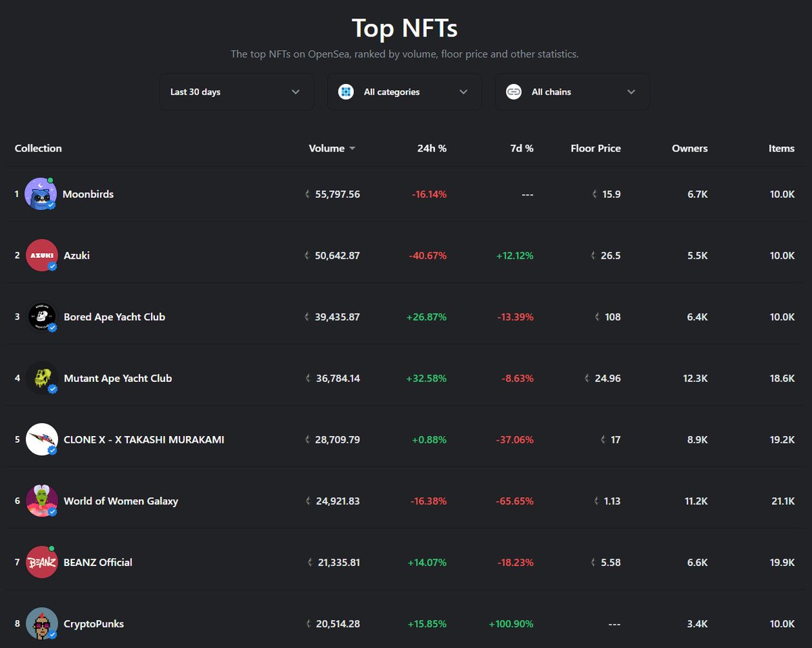Viewport: 812px width, 648px height.
Task: Open the World of Women Galaxy avatar
Action: click(x=41, y=501)
